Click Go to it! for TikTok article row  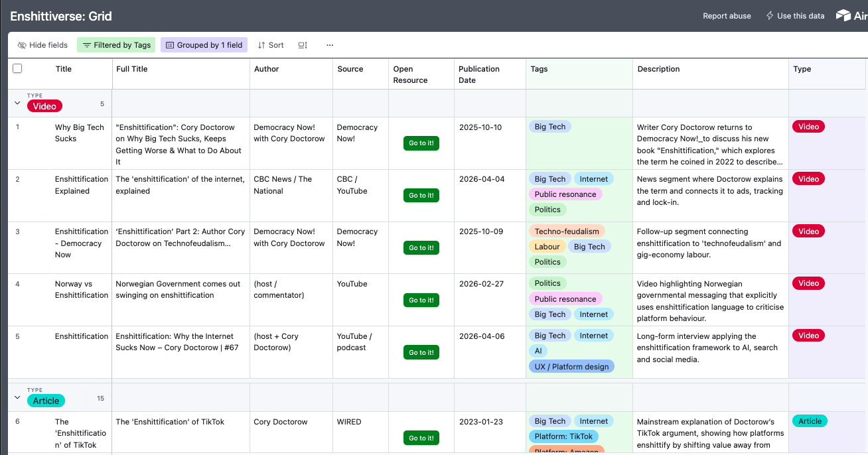click(421, 438)
